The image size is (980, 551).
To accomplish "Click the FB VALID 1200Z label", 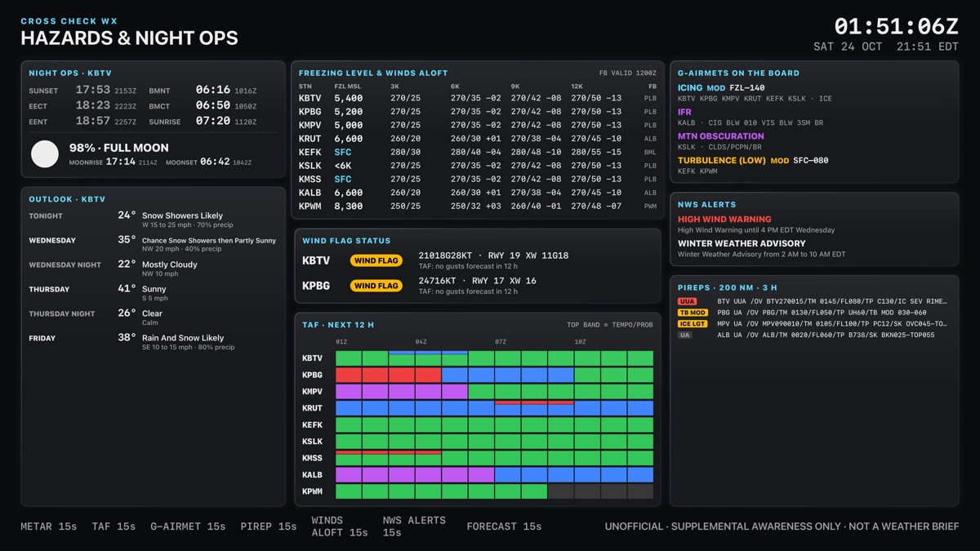I will coord(627,73).
